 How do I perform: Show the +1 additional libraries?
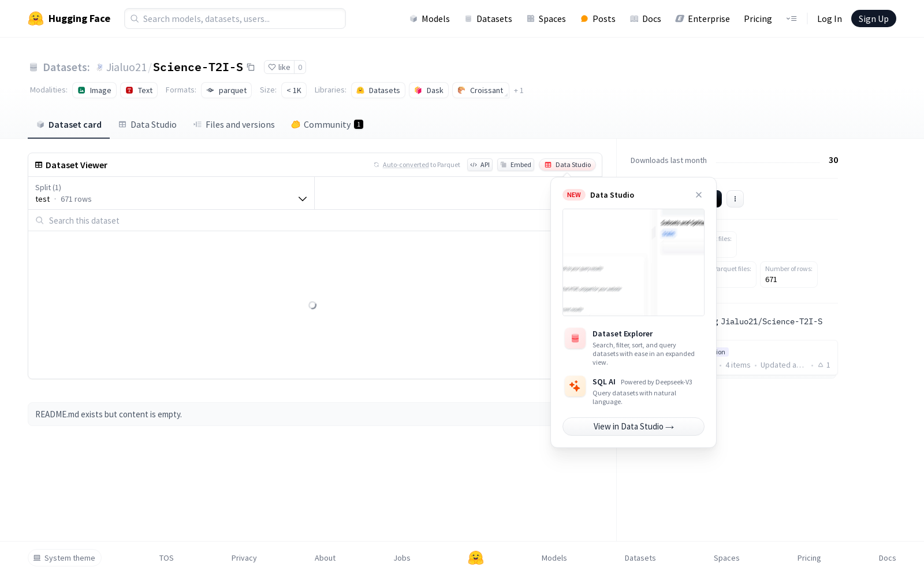519,90
